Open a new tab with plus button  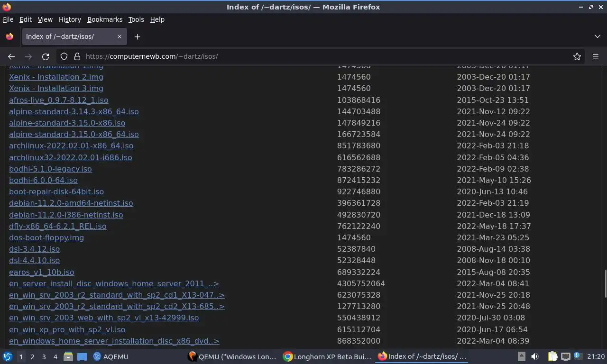tap(137, 36)
